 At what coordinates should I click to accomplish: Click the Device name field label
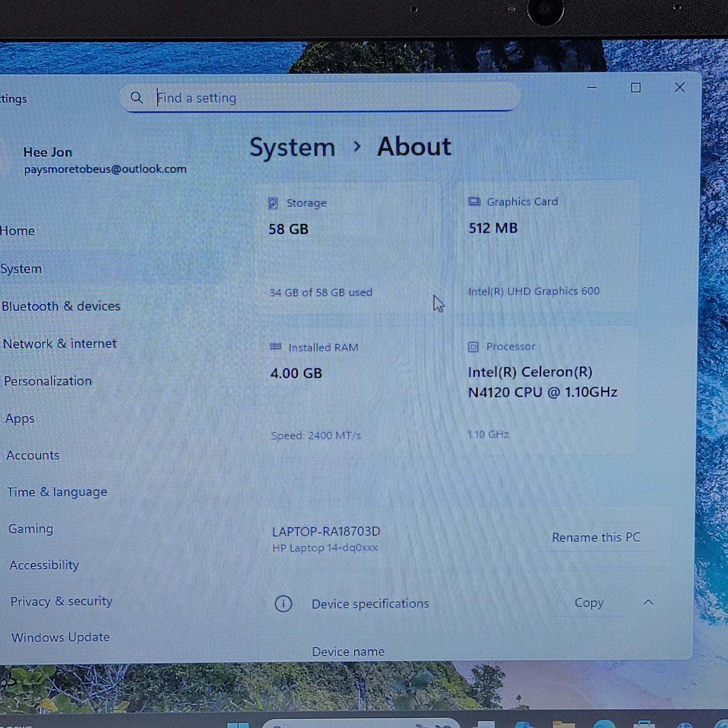coord(348,651)
